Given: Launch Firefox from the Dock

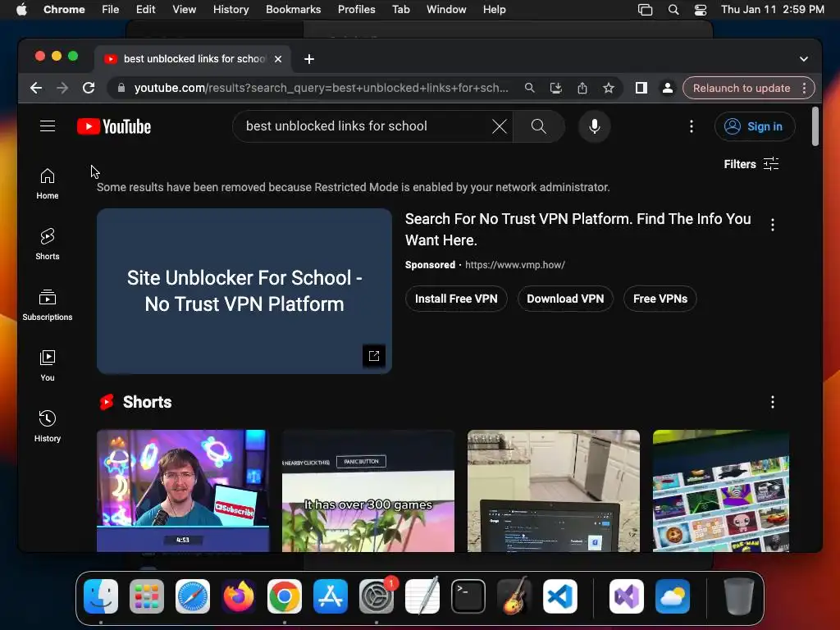Looking at the screenshot, I should tap(239, 596).
